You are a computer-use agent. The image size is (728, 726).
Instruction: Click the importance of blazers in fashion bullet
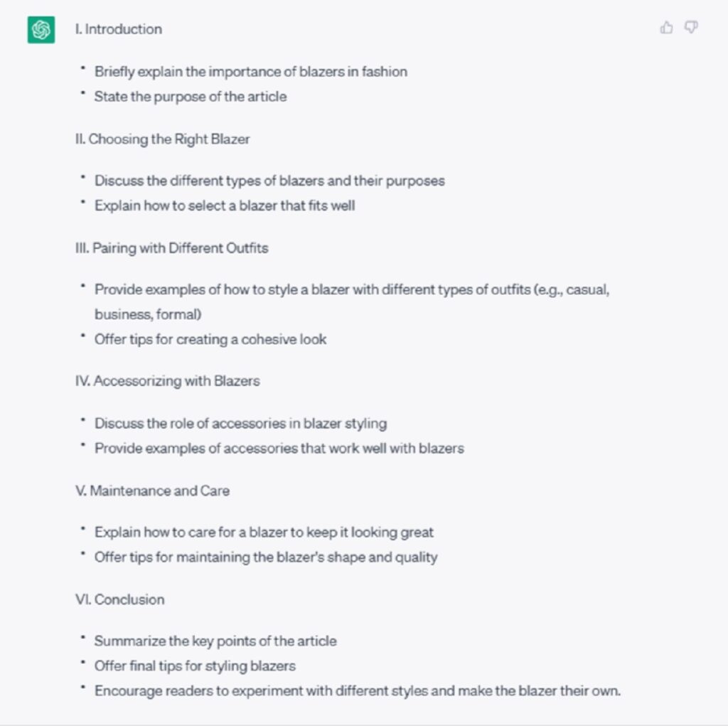coord(251,71)
